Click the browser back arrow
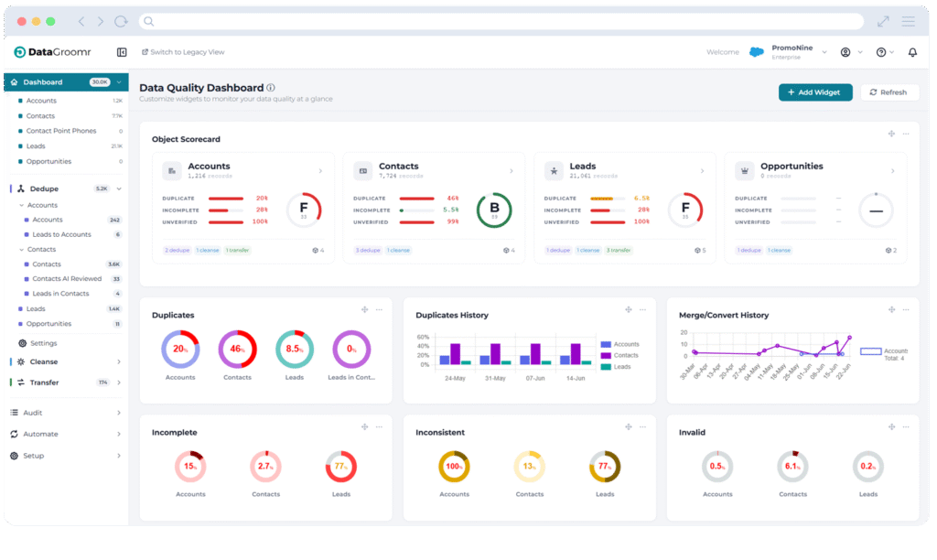This screenshot has height=560, width=937. pyautogui.click(x=81, y=22)
